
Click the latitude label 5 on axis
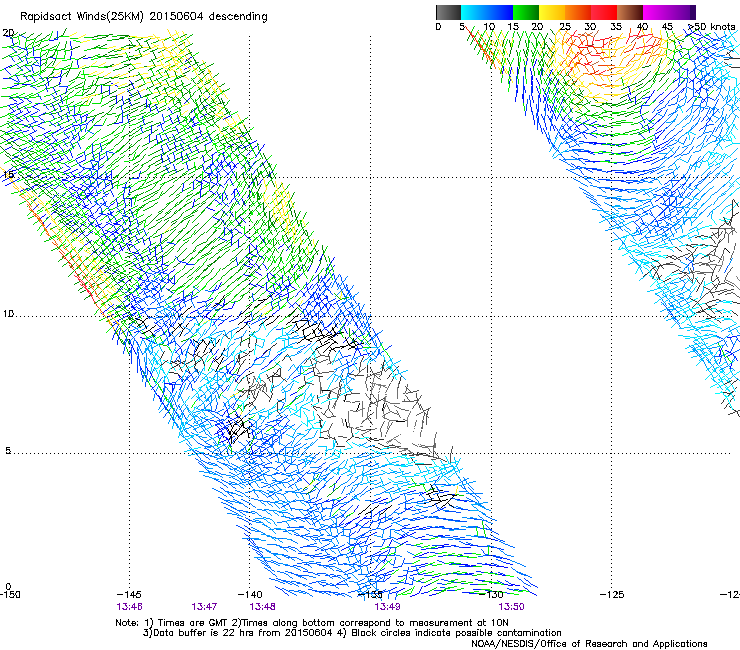[8, 451]
